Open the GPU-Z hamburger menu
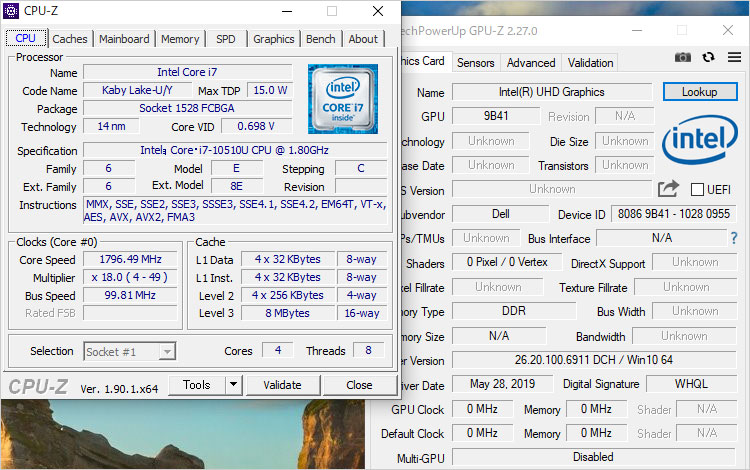This screenshot has height=470, width=750. (734, 57)
